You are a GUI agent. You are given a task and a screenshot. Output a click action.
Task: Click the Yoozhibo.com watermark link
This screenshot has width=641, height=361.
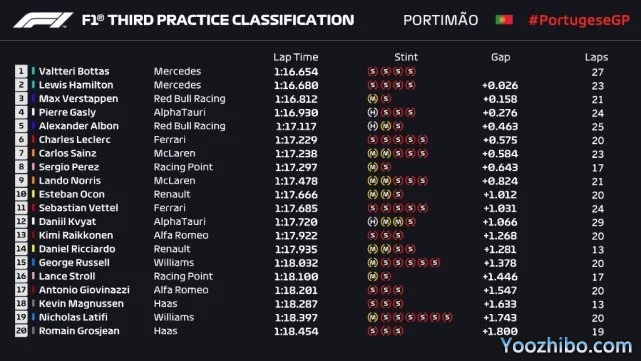click(x=567, y=346)
